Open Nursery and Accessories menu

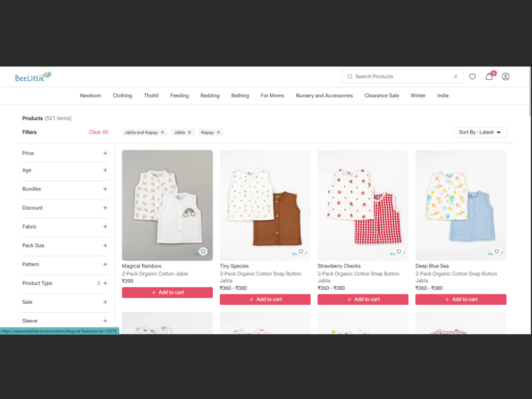click(x=325, y=96)
